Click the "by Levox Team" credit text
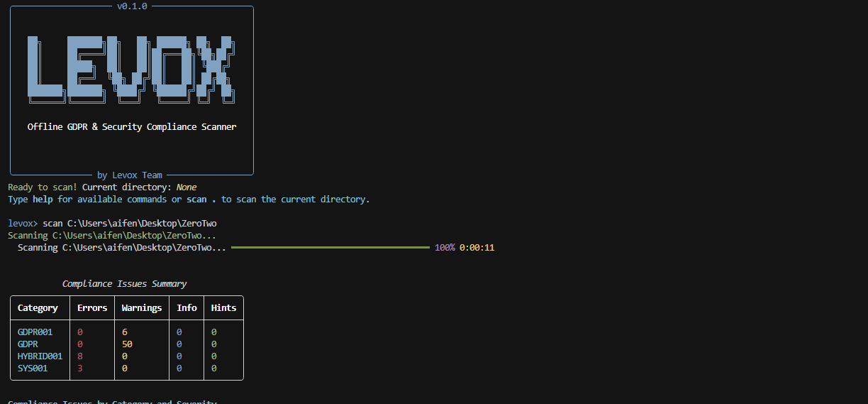Screen dimensions: 868x404 click(x=130, y=175)
